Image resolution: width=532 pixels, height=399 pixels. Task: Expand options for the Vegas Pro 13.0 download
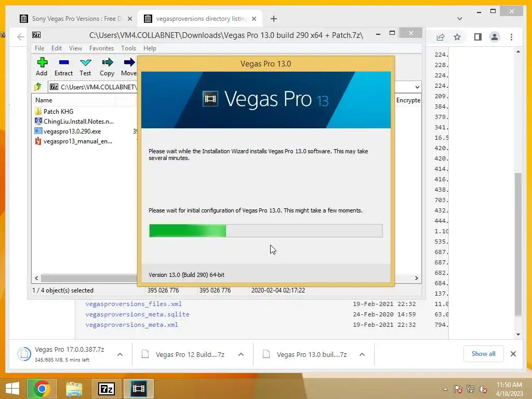click(362, 354)
